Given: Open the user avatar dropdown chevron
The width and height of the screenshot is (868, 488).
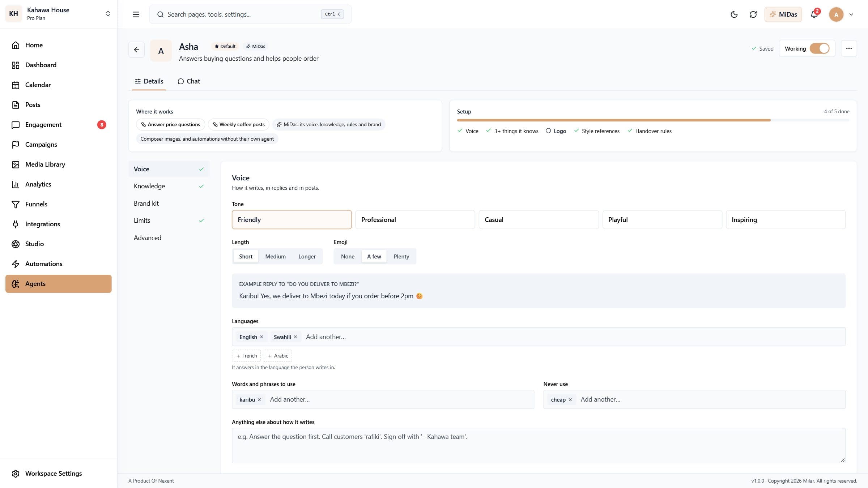Looking at the screenshot, I should (851, 14).
